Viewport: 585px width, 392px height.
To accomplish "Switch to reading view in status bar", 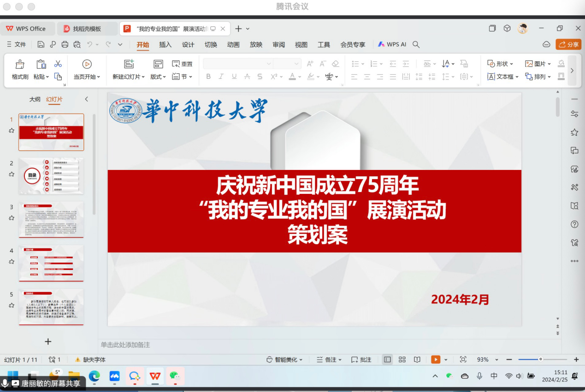I will point(417,359).
